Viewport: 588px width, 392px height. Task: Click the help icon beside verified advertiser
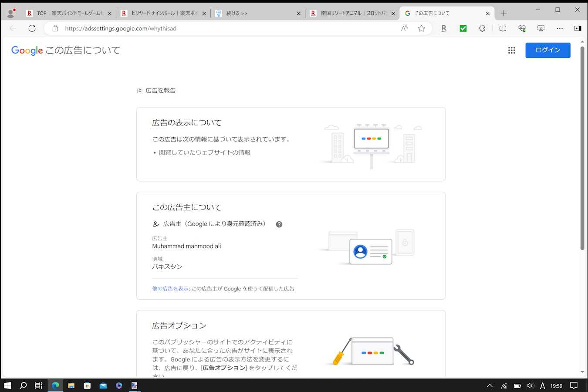pos(279,224)
